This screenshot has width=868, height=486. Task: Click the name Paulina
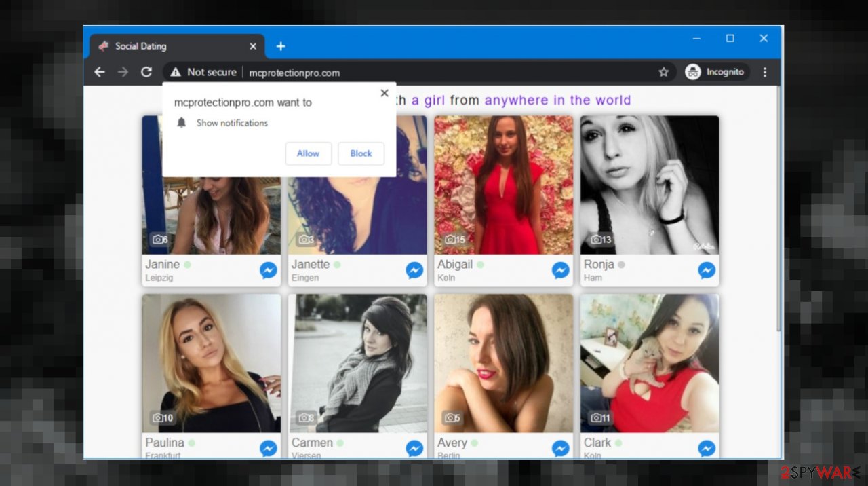click(165, 443)
